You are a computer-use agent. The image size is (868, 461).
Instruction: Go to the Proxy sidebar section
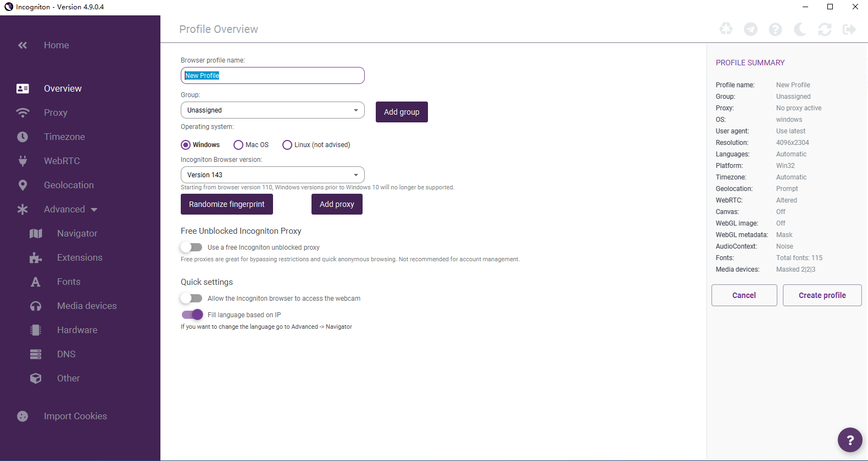click(55, 113)
